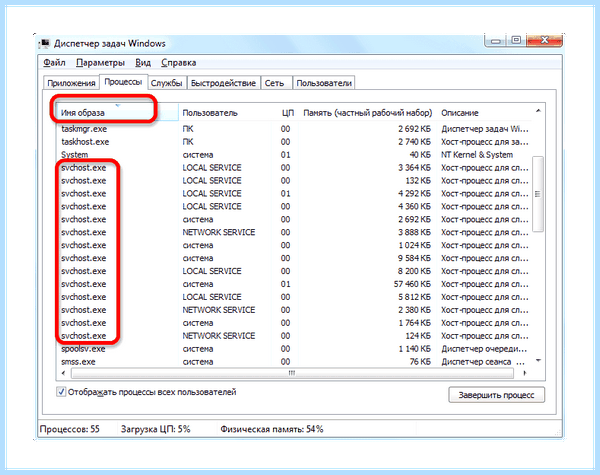Click the Task Manager title bar icon
This screenshot has height=475, width=600.
44,43
